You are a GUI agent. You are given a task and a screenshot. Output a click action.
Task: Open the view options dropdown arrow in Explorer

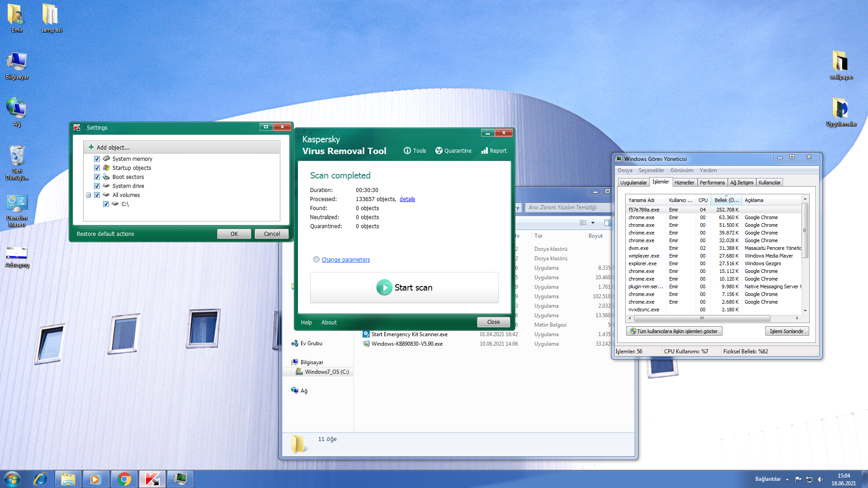(593, 223)
